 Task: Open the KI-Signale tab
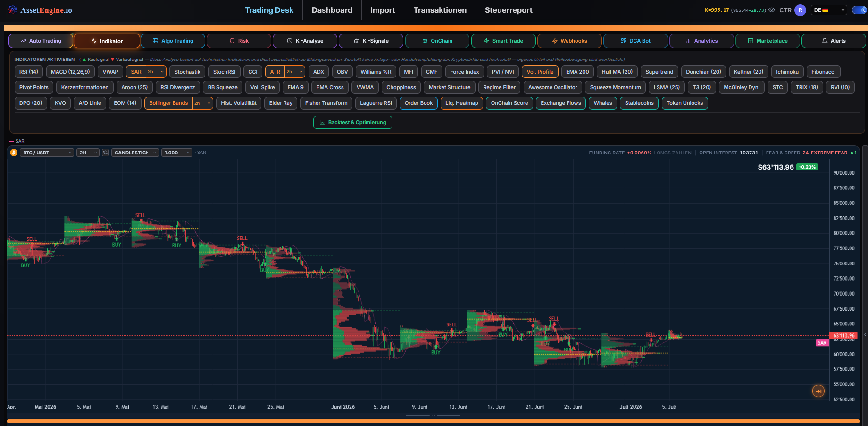click(371, 41)
